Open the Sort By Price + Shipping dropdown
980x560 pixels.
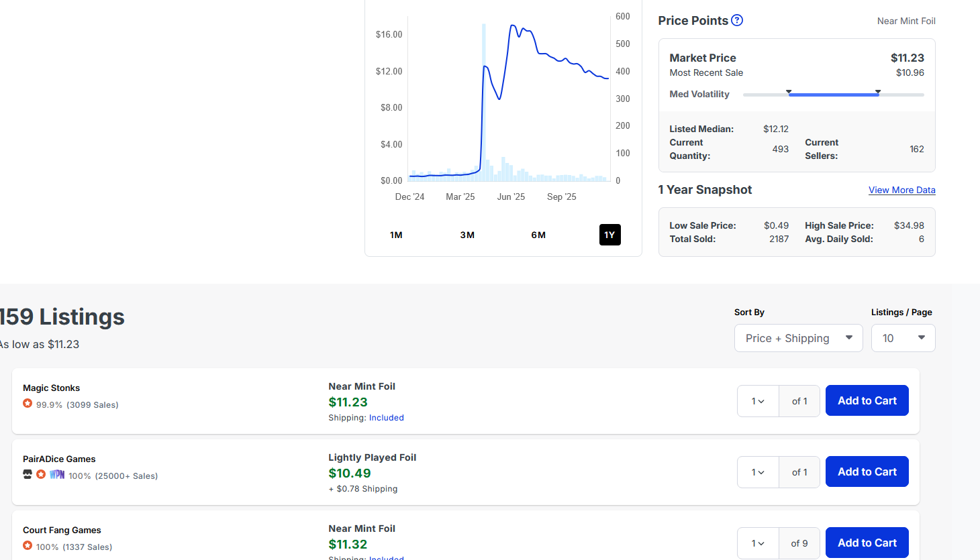point(798,338)
